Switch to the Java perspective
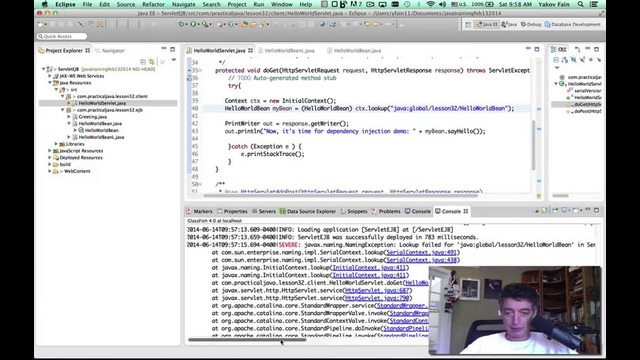 [509, 24]
